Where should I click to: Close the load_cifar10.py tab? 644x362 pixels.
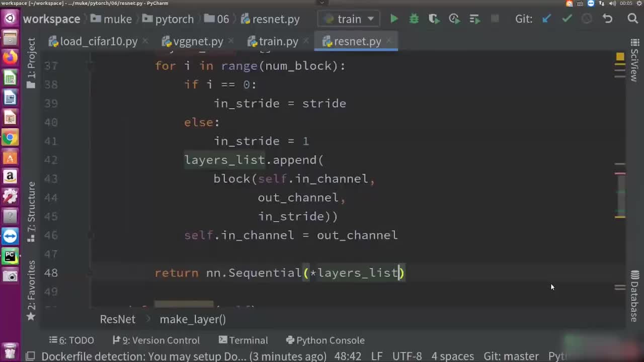[x=145, y=41]
